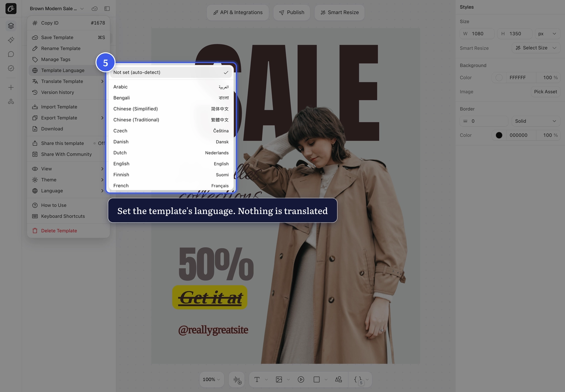This screenshot has width=565, height=392.
Task: Open the audio waveform tool in bottom toolbar
Action: [x=237, y=380]
